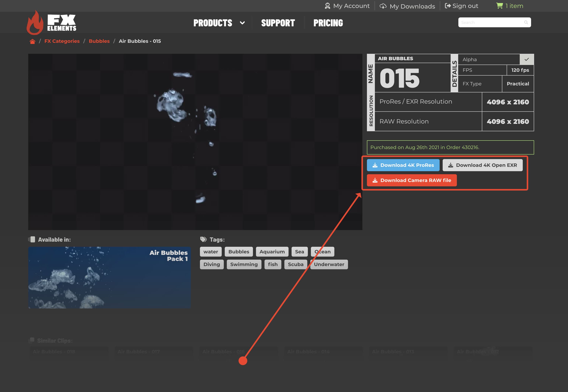Open the shopping cart icon

(499, 6)
